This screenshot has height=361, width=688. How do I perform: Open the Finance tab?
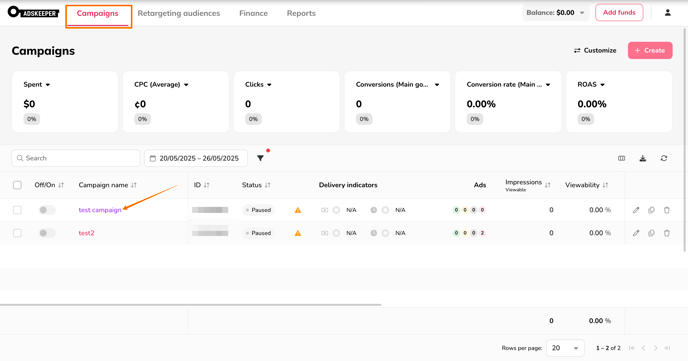click(x=253, y=13)
